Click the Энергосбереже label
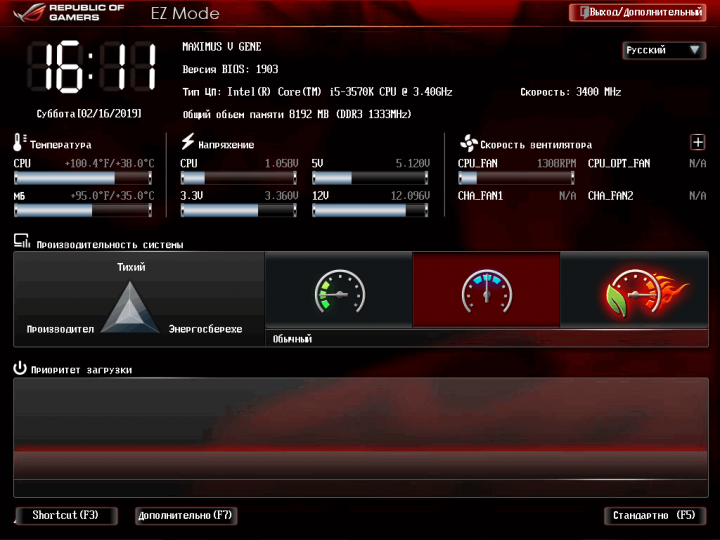Viewport: 720px width, 540px height. click(x=205, y=329)
